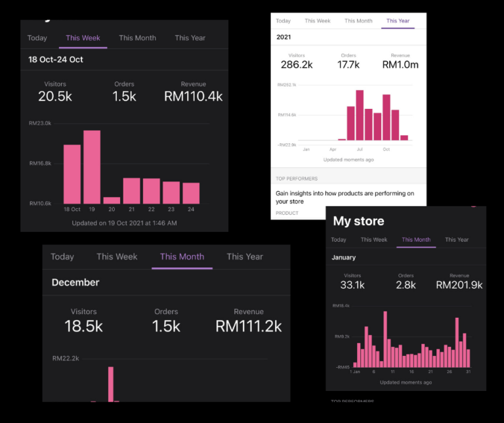
Task: Select the 24 Oct bar in weekly chart
Action: 191,193
